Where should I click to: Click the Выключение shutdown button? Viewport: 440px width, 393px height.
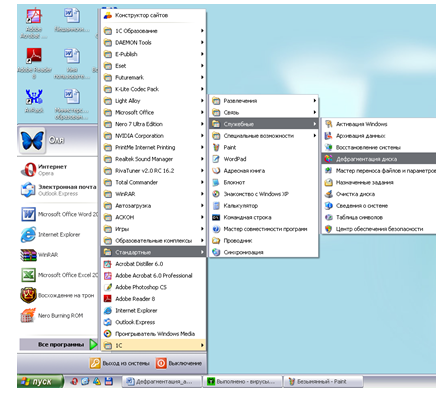pyautogui.click(x=179, y=363)
